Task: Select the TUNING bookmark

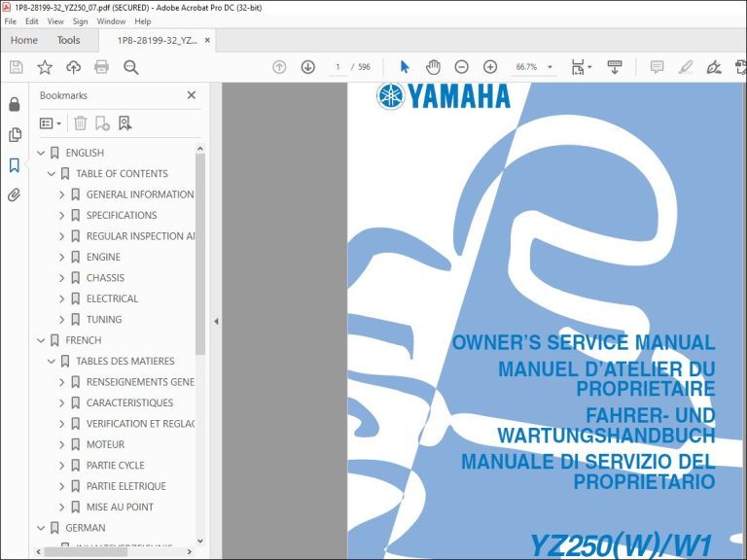Action: pyautogui.click(x=104, y=320)
